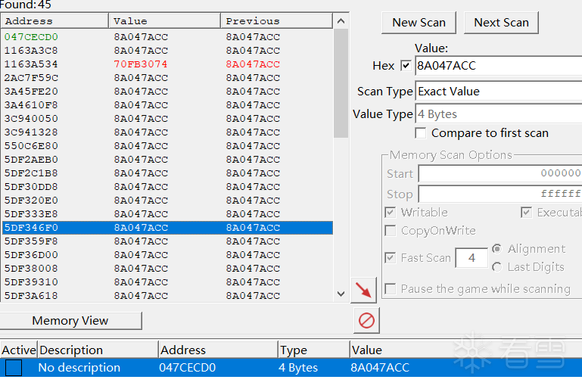Viewport: 582px width, 392px height.
Task: Select result row 3C941328
Action: point(167,132)
